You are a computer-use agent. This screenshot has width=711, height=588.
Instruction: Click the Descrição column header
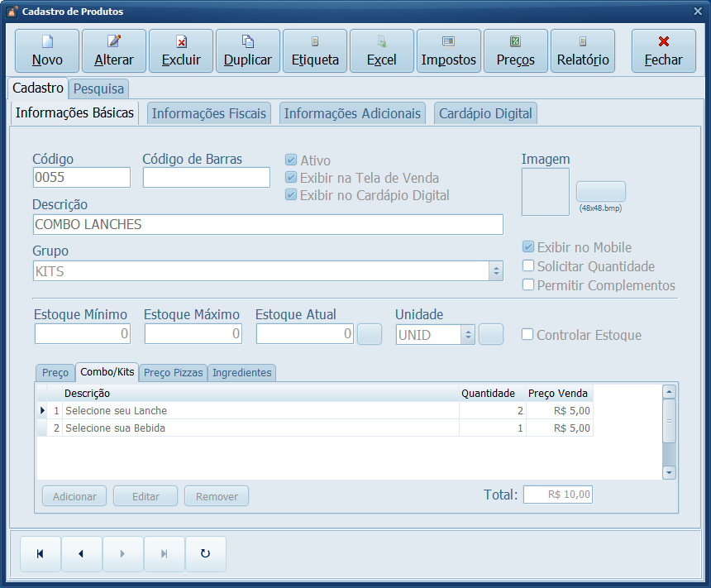tap(260, 394)
